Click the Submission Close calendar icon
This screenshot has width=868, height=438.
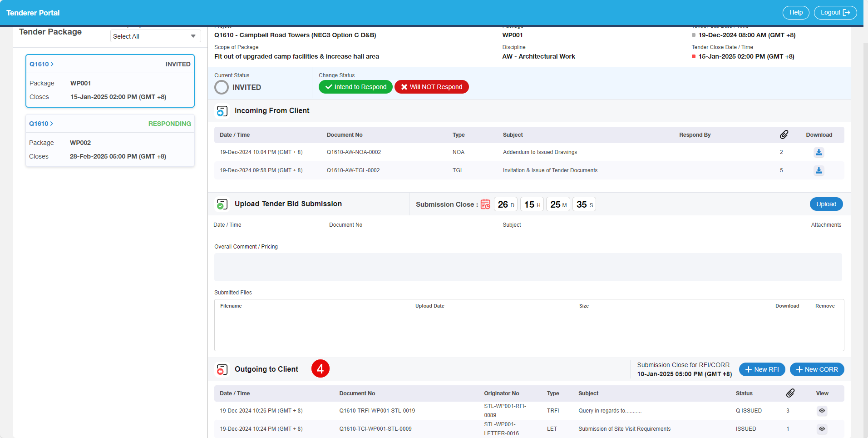point(485,204)
